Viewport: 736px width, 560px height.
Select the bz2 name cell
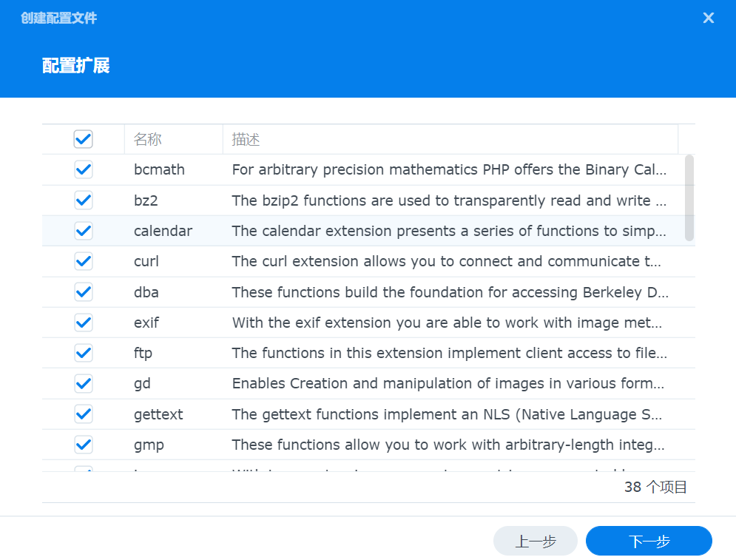(146, 200)
